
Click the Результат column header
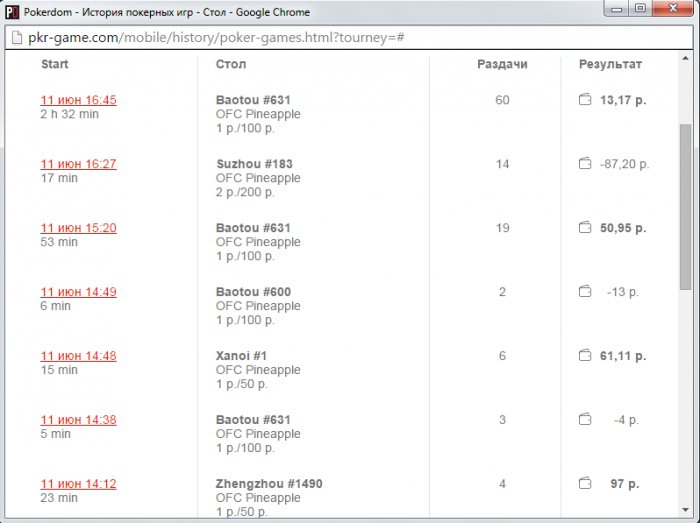(x=610, y=64)
